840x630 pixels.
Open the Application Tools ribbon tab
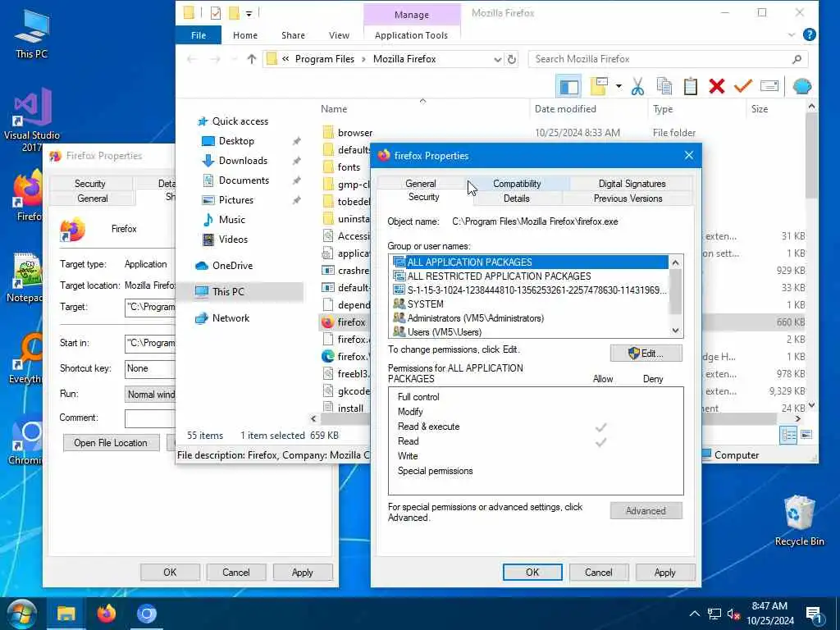(x=411, y=35)
